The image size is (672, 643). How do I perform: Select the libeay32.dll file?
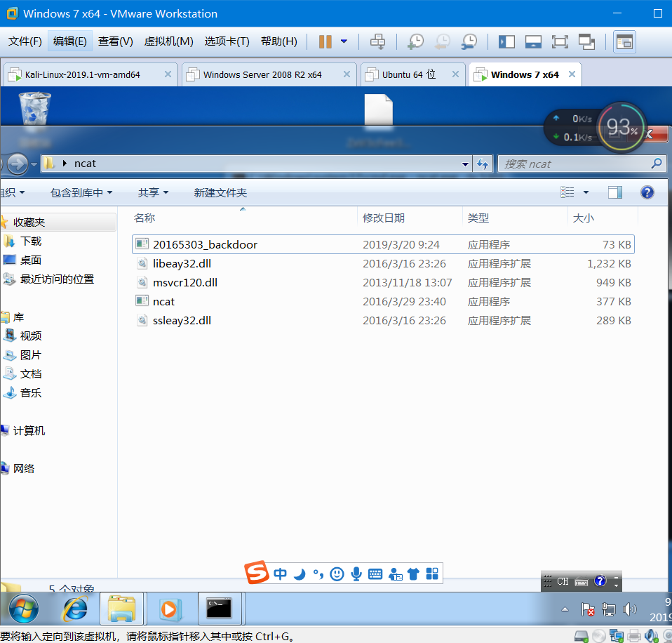[383, 263]
